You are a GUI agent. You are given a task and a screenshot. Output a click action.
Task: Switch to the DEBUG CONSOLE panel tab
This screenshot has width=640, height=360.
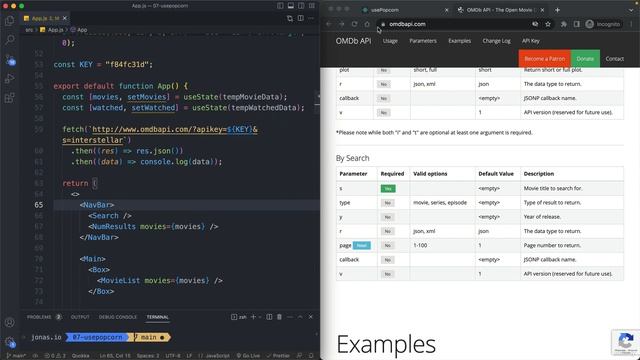pos(118,317)
